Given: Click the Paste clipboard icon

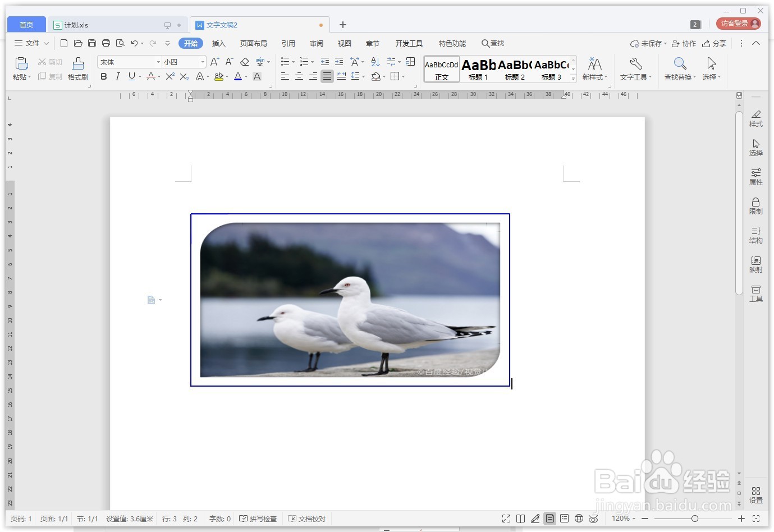Looking at the screenshot, I should pyautogui.click(x=21, y=63).
